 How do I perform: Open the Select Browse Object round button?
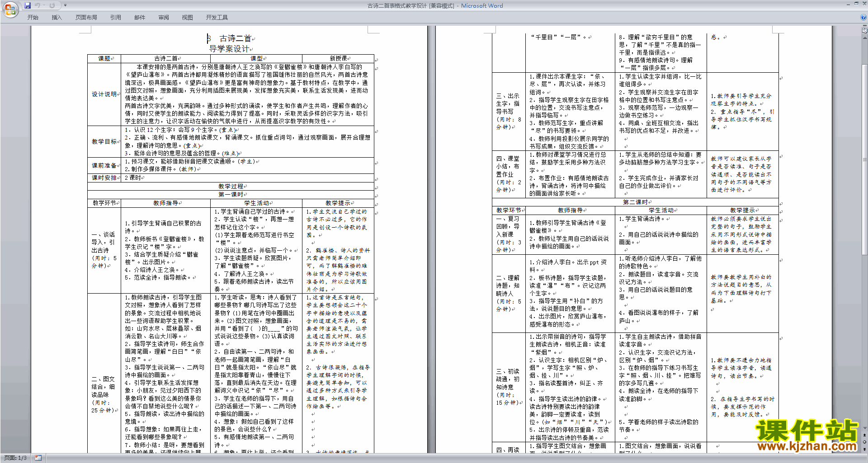tap(865, 442)
